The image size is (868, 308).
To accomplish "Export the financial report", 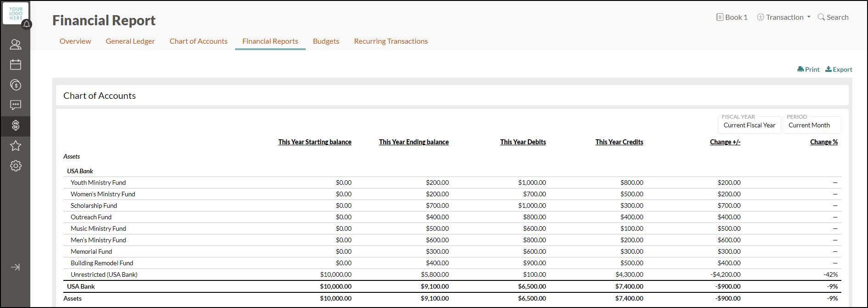I will point(839,69).
